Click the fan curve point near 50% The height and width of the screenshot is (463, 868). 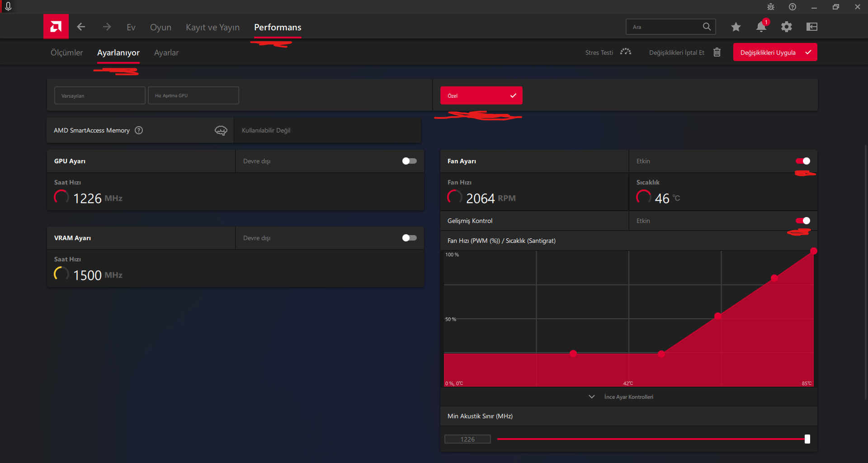[718, 316]
